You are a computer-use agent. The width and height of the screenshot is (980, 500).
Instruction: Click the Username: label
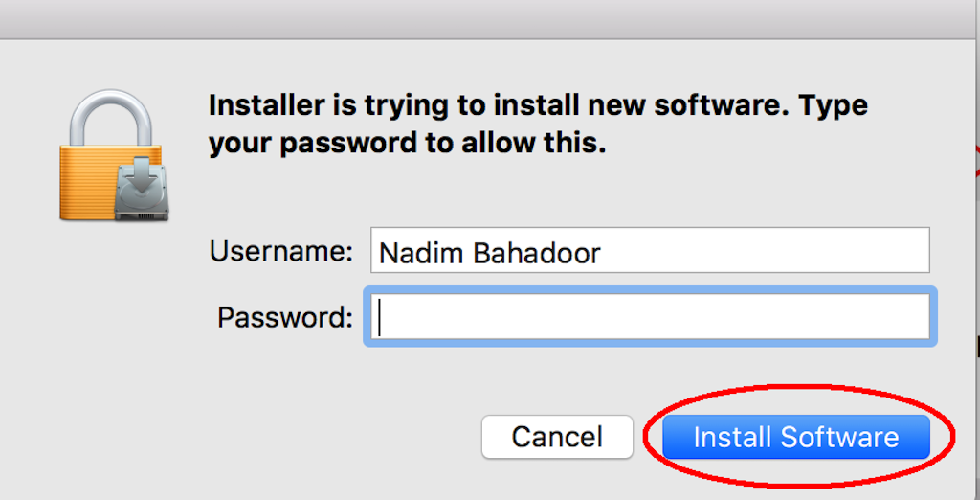(x=280, y=252)
